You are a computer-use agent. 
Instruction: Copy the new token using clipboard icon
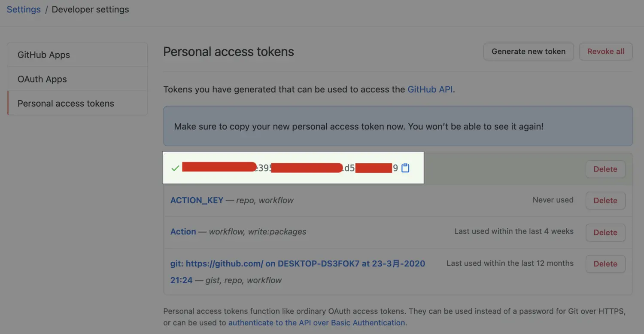click(405, 168)
